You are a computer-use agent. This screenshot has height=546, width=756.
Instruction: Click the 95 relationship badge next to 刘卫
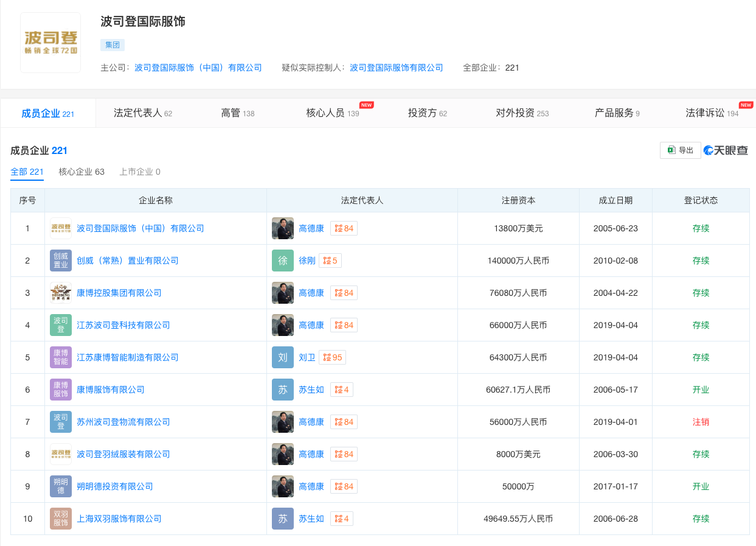tap(332, 357)
